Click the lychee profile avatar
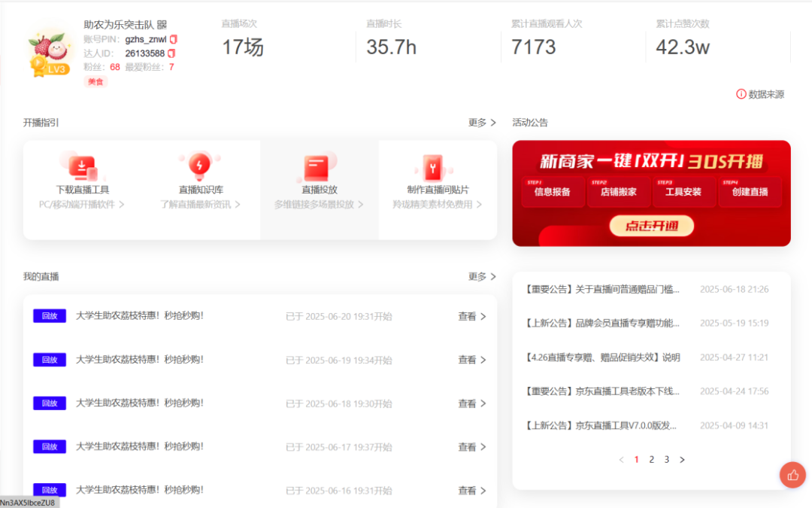Screen dimensions: 812x508 (x=48, y=51)
